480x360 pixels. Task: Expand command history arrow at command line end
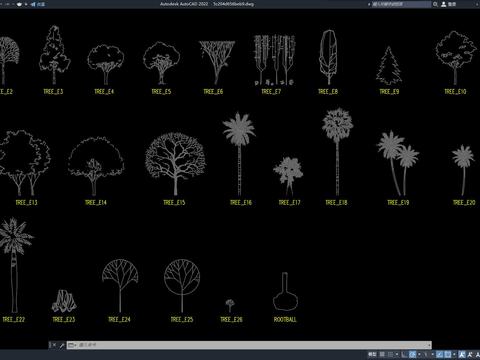click(430, 345)
